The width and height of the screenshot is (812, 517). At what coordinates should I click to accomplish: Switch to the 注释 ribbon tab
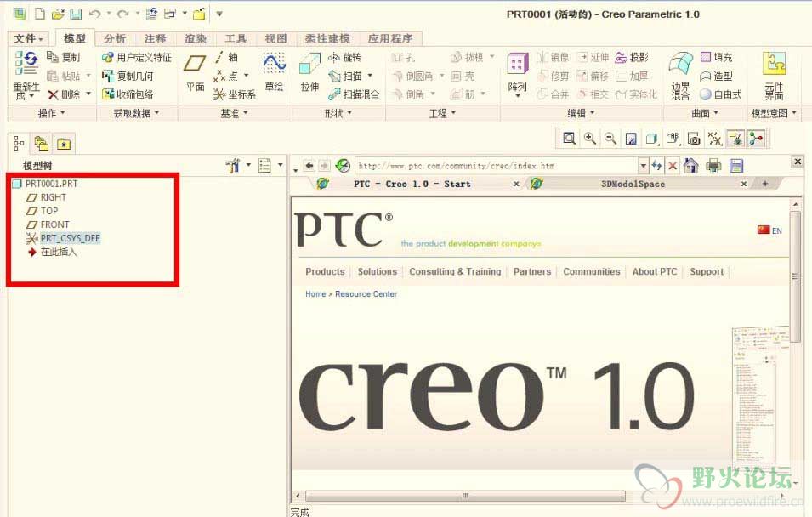coord(155,38)
